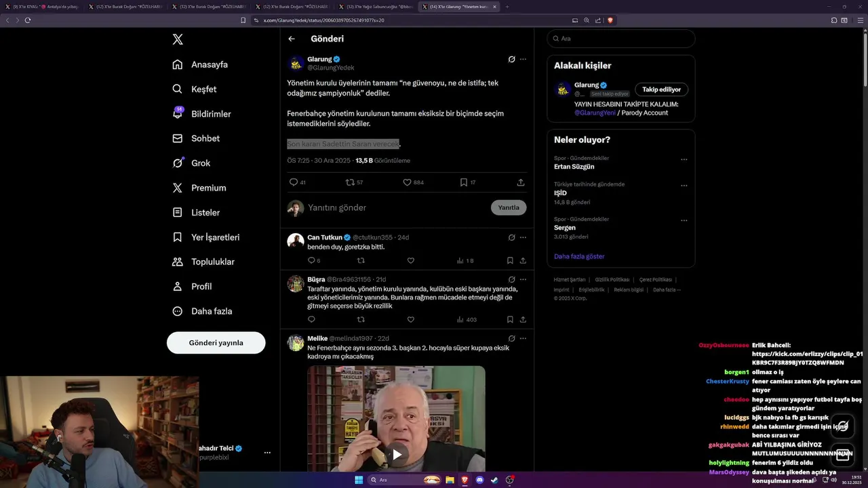Image resolution: width=868 pixels, height=488 pixels.
Task: Open options for Sergen trend
Action: tap(684, 221)
